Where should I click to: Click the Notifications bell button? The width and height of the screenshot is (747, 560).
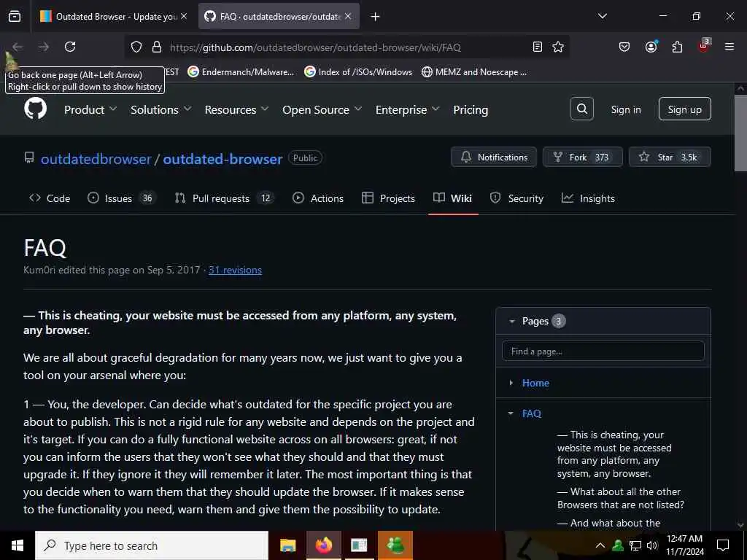coord(494,157)
